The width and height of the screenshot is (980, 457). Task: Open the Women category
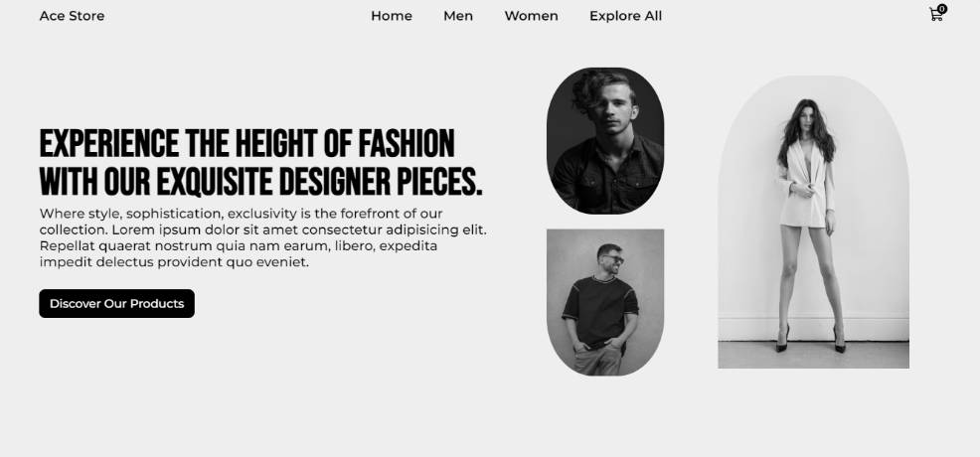(x=532, y=16)
